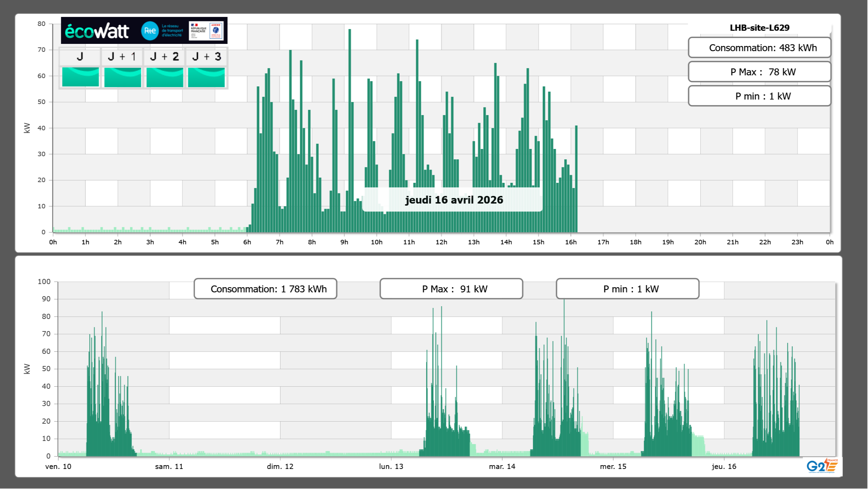Viewport: 868px width, 489px height.
Task: Click the P Max : 78 kW box
Action: pyautogui.click(x=759, y=72)
